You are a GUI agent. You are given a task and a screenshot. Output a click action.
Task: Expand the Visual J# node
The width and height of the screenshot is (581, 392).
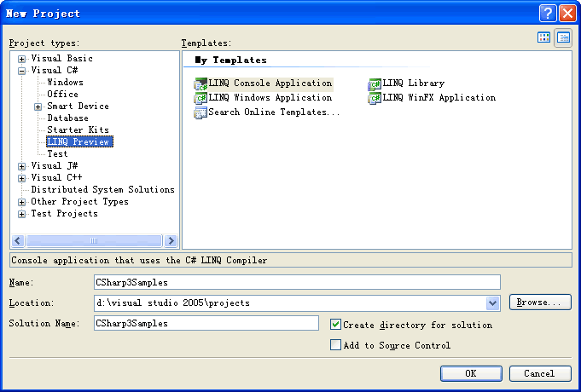click(x=22, y=166)
